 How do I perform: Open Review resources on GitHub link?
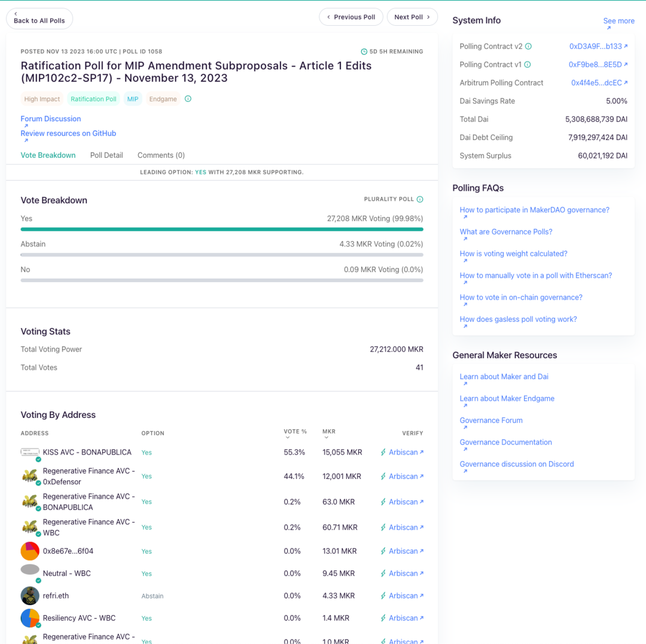(68, 133)
